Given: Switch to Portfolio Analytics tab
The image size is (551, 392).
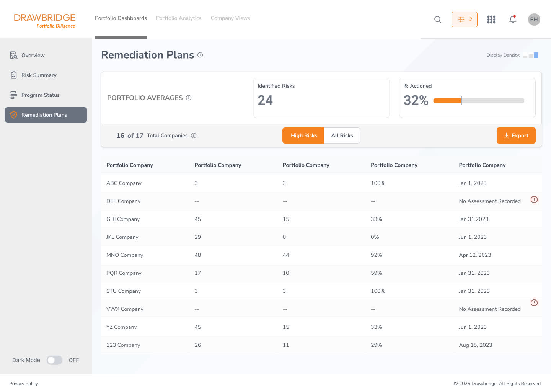Looking at the screenshot, I should point(179,18).
